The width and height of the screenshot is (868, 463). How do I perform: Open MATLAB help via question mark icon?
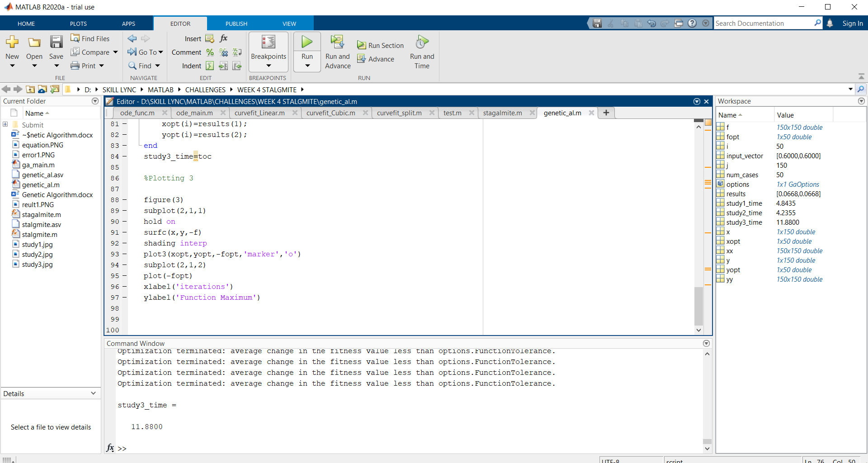(x=692, y=23)
